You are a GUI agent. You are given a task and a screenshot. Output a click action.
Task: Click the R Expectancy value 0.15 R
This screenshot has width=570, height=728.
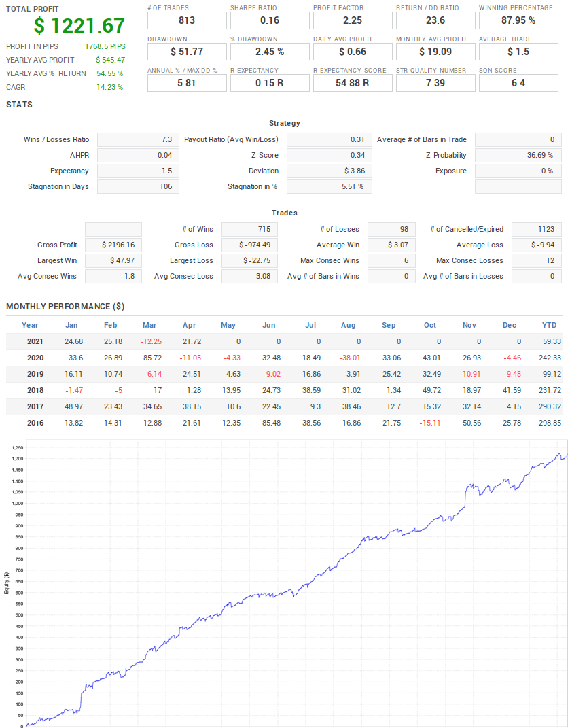click(270, 83)
